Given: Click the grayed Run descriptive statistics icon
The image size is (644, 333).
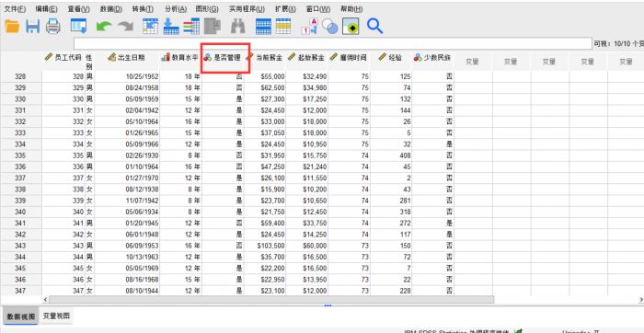Looking at the screenshot, I should [x=213, y=27].
